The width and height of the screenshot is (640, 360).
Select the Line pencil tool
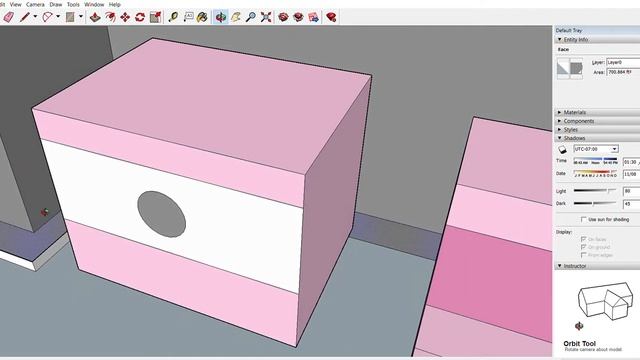[25, 17]
